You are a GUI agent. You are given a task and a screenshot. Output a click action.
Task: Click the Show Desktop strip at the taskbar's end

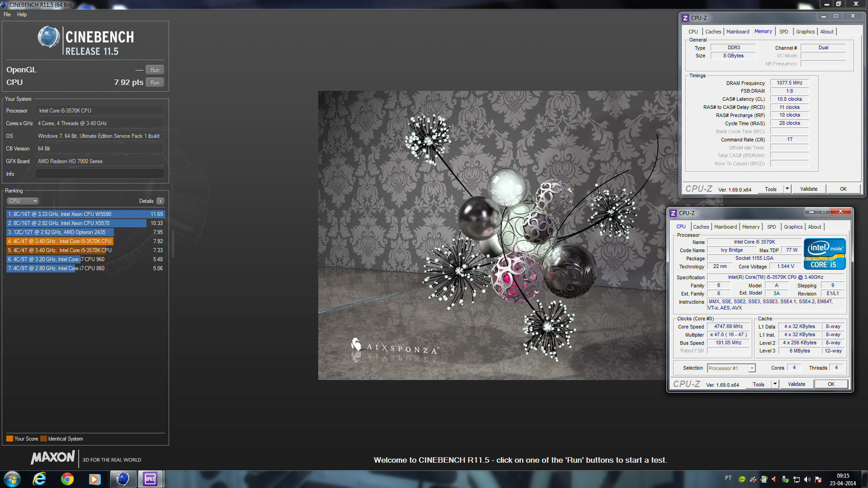(864, 479)
